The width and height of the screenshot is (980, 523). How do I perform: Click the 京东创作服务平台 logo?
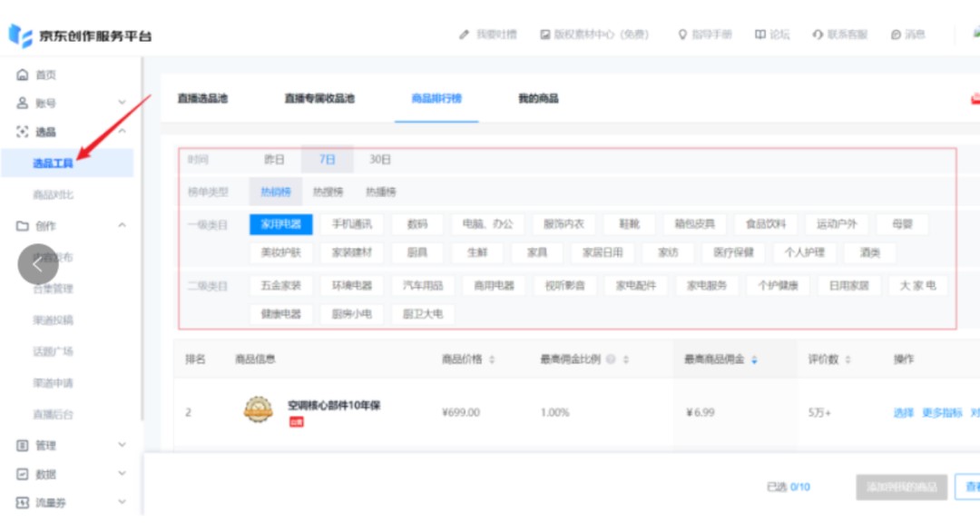coord(80,35)
